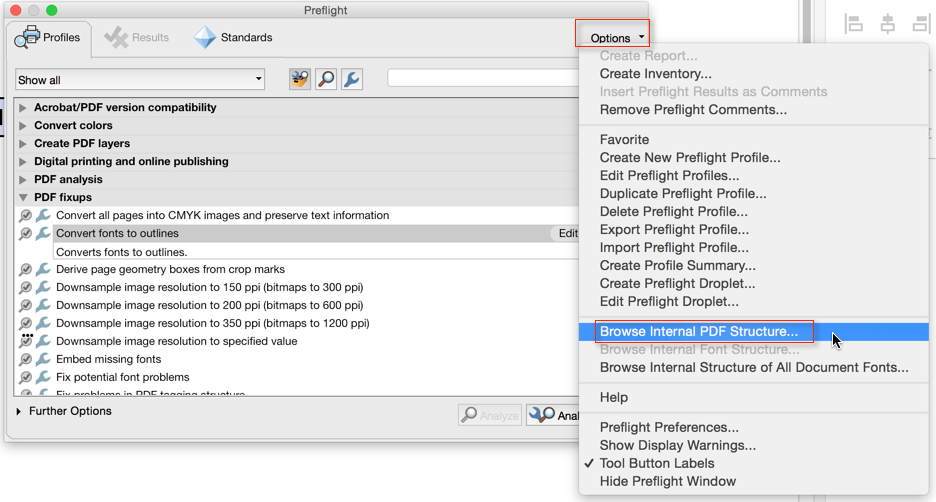Select the profiles filter icon with pencil
This screenshot has height=502, width=936.
(300, 79)
